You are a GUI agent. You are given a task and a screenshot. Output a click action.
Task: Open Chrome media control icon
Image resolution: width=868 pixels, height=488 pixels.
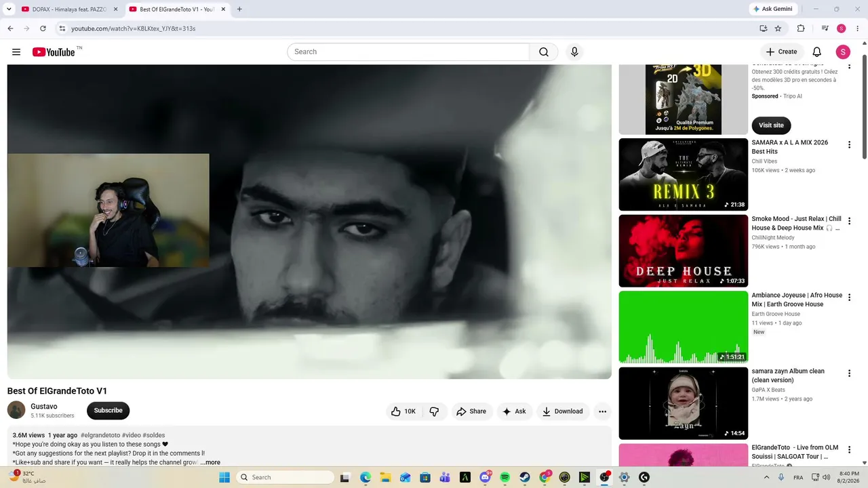825,28
